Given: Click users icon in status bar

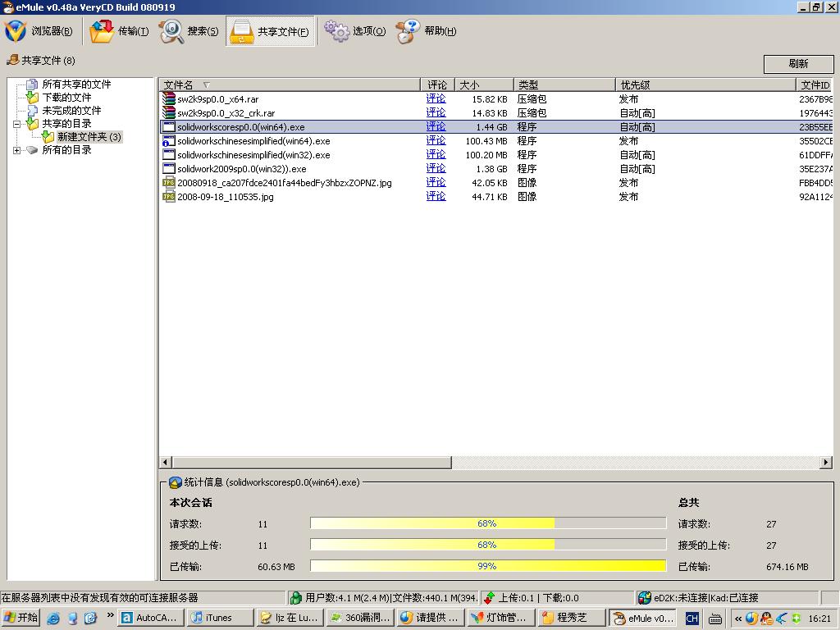Looking at the screenshot, I should pos(295,598).
